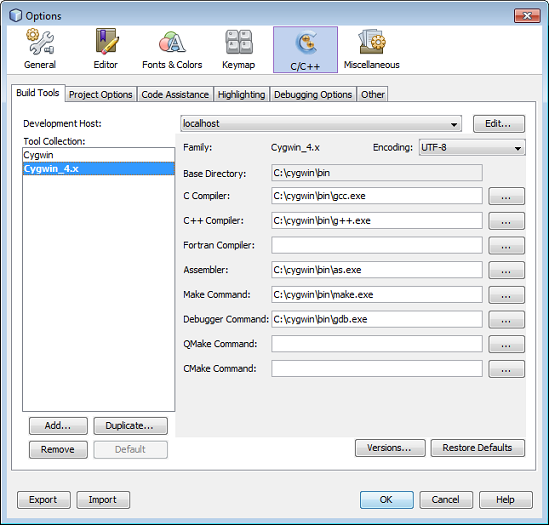
Task: Open the Encoding UTF-8 dropdown
Action: tap(472, 147)
